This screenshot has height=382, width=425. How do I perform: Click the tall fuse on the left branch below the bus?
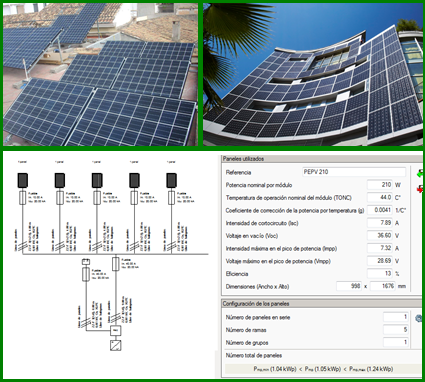pyautogui.click(x=86, y=274)
